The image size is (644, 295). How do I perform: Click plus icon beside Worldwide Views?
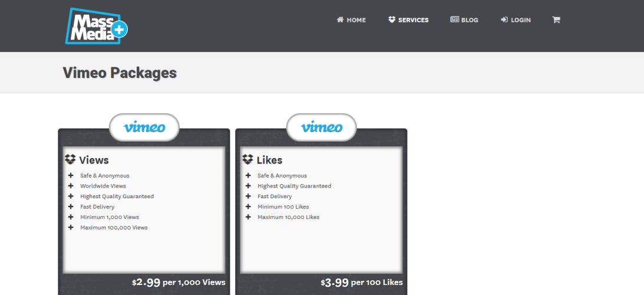tap(71, 186)
